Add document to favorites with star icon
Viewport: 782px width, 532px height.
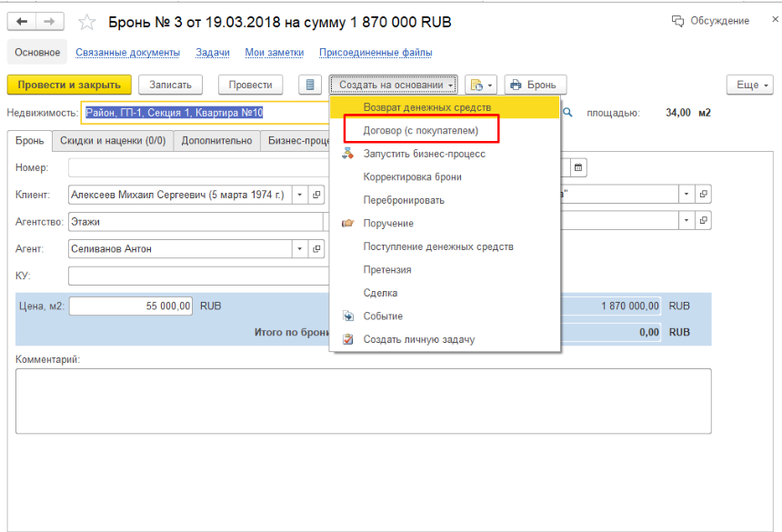(87, 22)
